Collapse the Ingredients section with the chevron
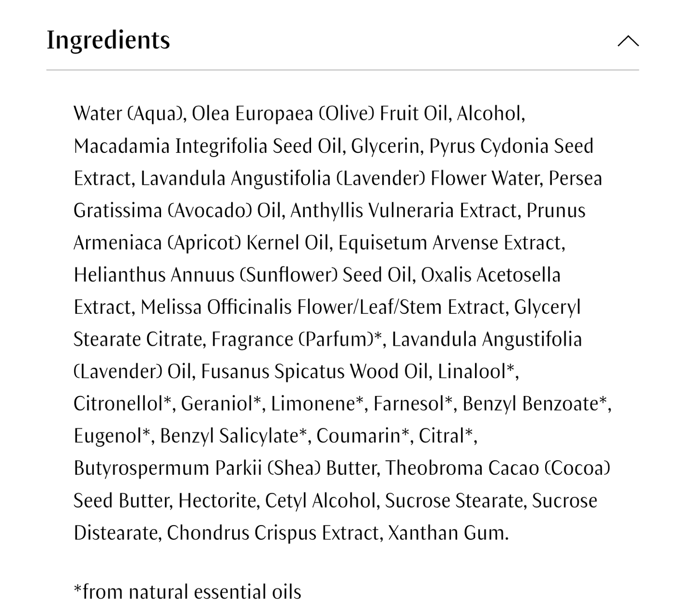Screen dimensions: 699x616 (628, 42)
